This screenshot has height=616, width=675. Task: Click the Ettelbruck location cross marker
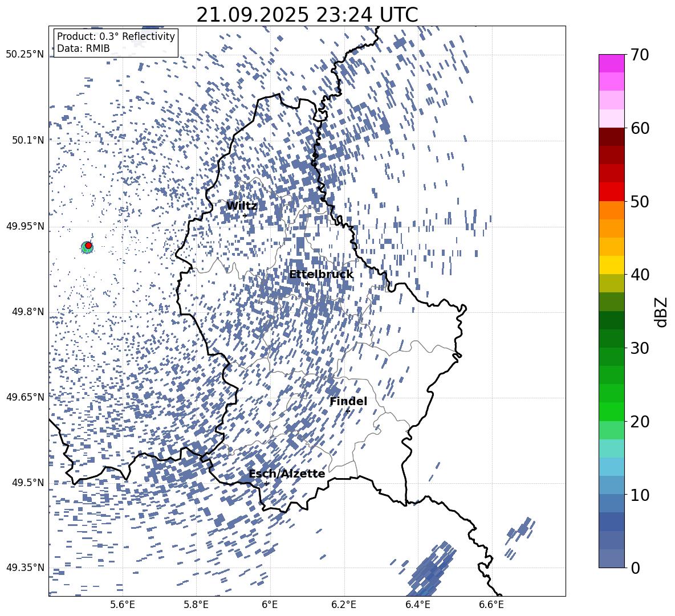coord(307,284)
